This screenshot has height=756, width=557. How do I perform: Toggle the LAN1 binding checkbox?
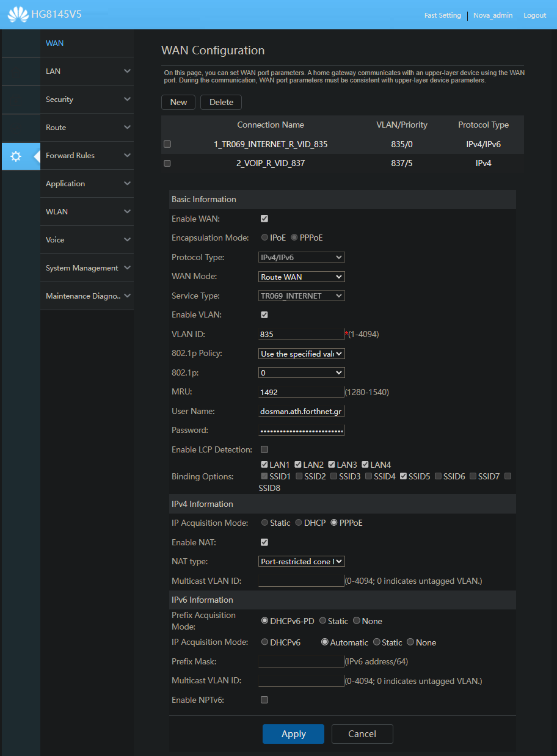pos(264,465)
